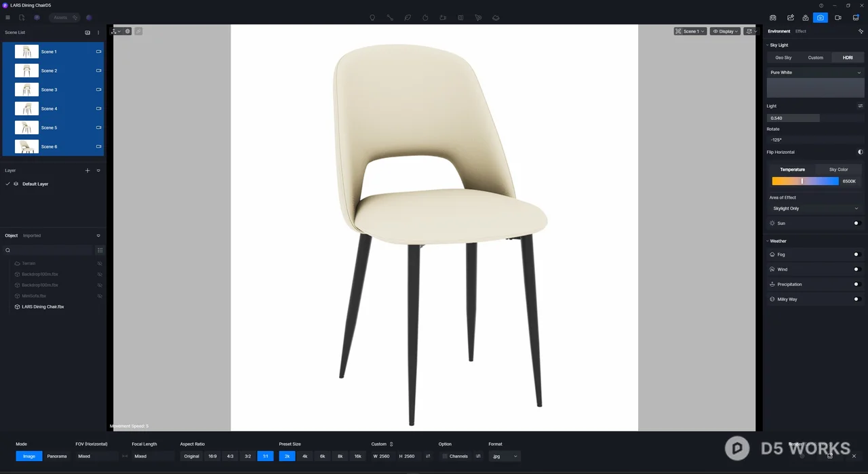
Task: Add a new layer with plus icon
Action: 87,171
